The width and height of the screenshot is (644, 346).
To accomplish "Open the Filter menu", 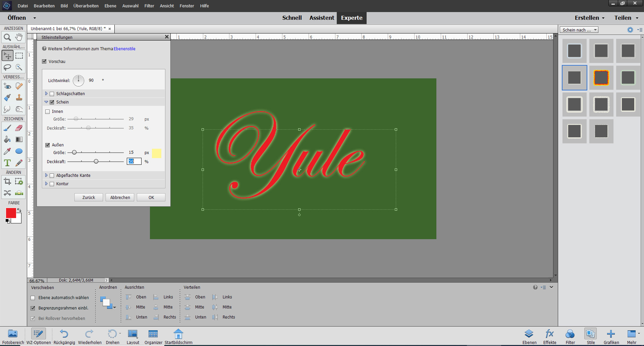I will [x=149, y=6].
